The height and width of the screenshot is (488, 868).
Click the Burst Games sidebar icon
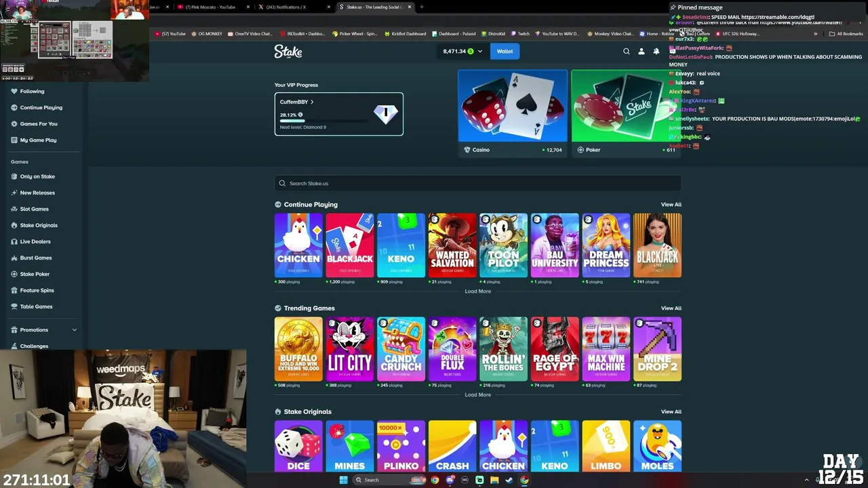(14, 258)
